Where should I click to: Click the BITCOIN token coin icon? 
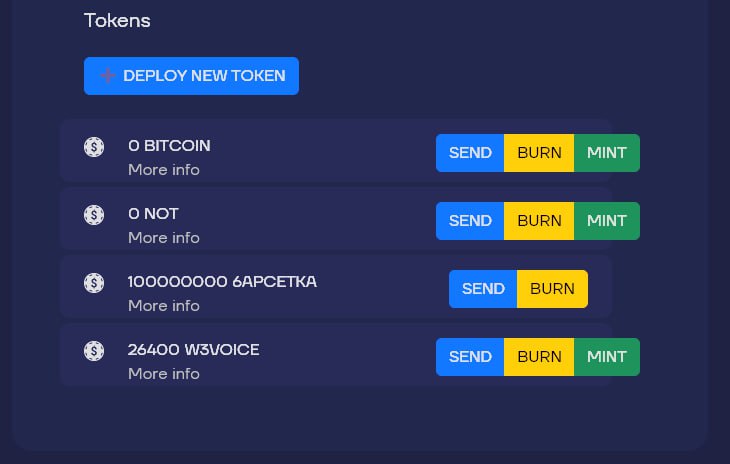(94, 147)
